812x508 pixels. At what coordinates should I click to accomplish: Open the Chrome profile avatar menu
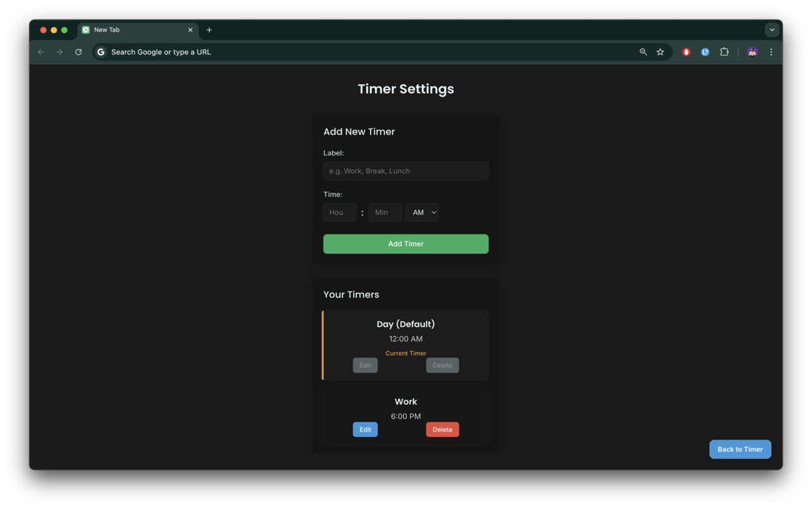(751, 51)
